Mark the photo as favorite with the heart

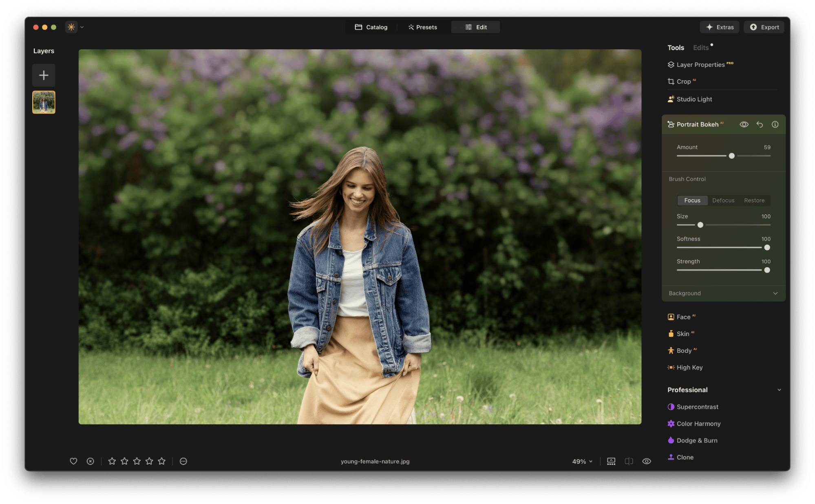pyautogui.click(x=74, y=461)
